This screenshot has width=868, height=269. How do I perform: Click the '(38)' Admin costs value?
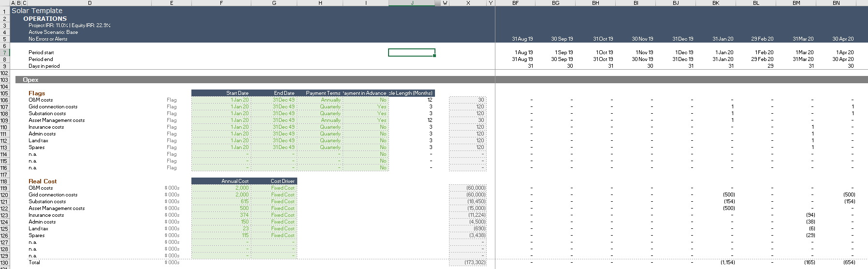point(810,222)
